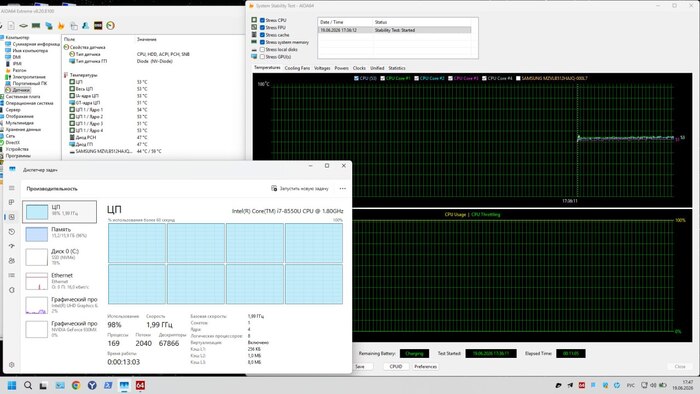Open Startup apps icon in Task Manager
The height and width of the screenshot is (394, 700).
pos(12,246)
